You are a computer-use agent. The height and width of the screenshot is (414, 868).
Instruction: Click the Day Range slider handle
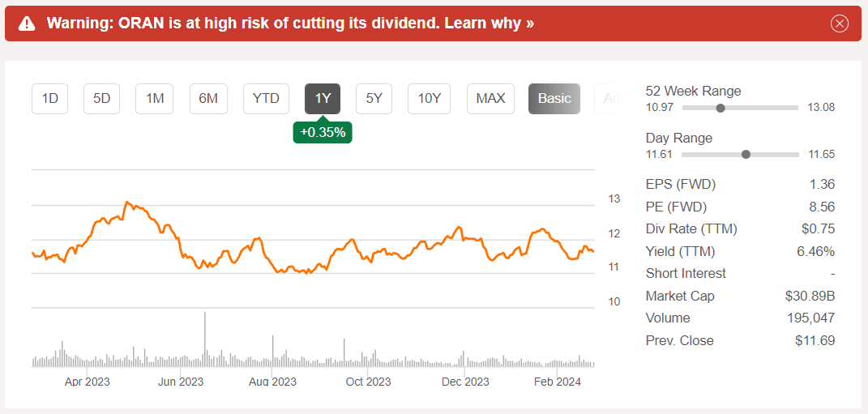(x=746, y=155)
